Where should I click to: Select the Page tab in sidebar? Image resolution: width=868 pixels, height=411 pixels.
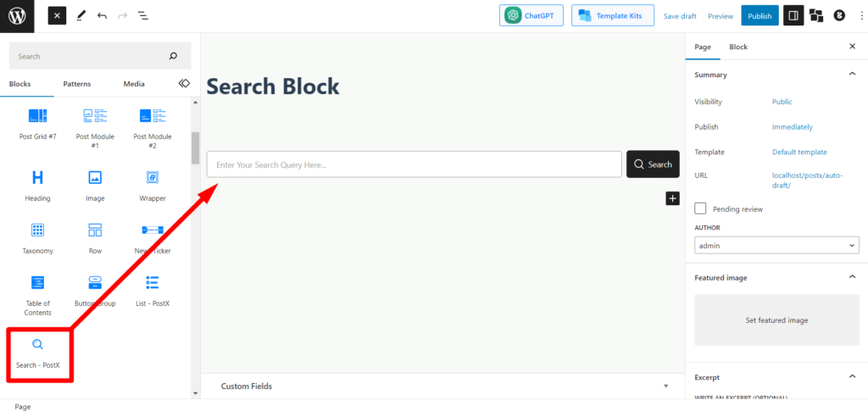click(x=703, y=47)
